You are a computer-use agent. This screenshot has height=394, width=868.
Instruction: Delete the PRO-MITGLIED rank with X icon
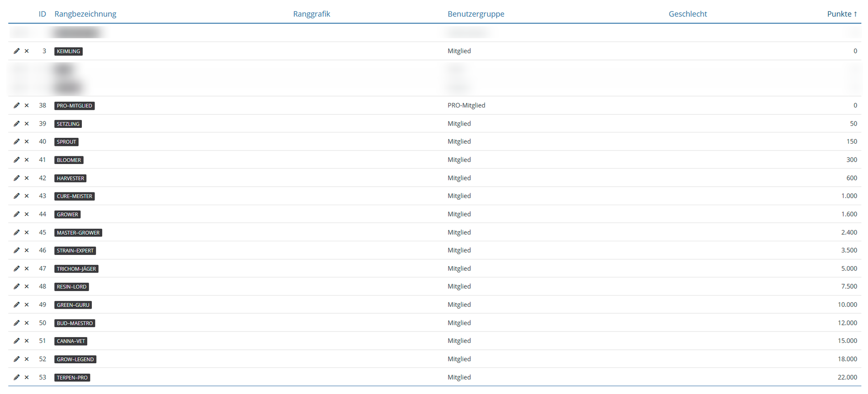click(x=27, y=105)
